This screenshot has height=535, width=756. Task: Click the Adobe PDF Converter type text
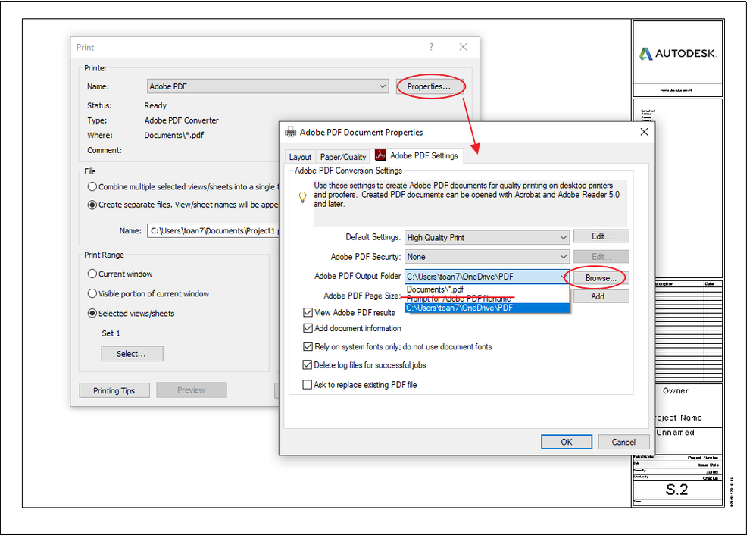coord(181,120)
